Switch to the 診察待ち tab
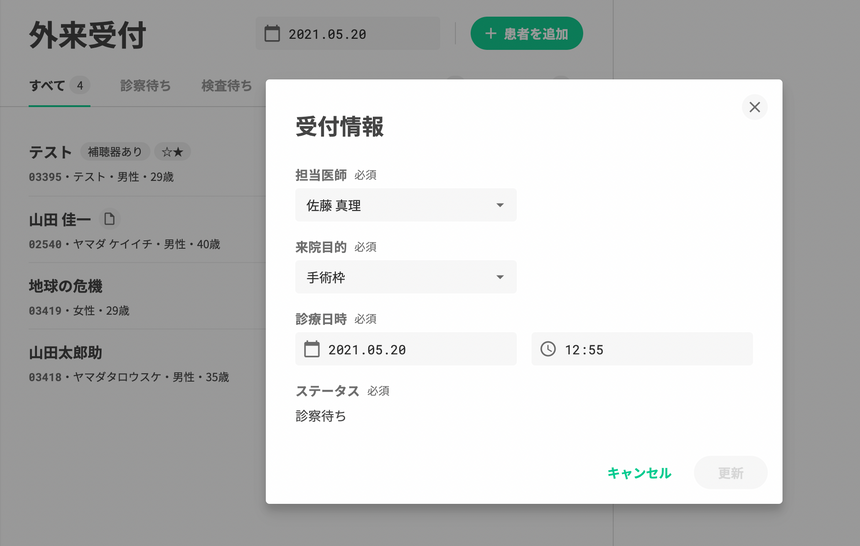 [145, 86]
